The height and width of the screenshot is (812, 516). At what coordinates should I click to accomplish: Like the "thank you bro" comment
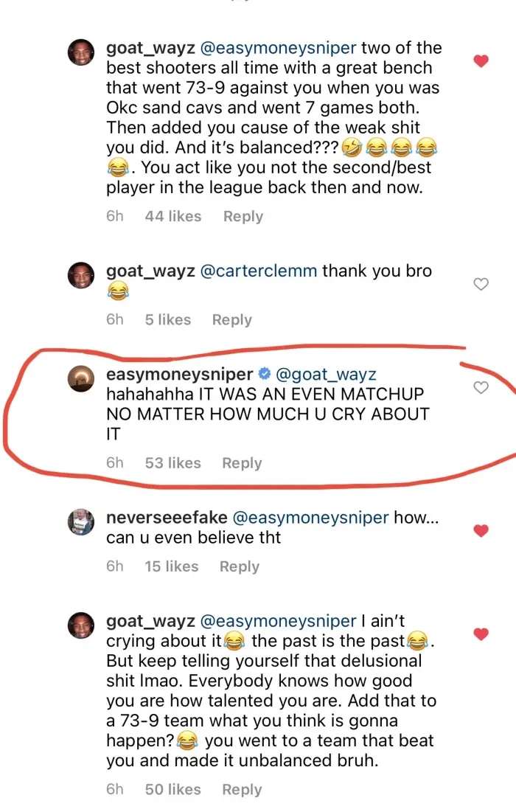click(481, 284)
